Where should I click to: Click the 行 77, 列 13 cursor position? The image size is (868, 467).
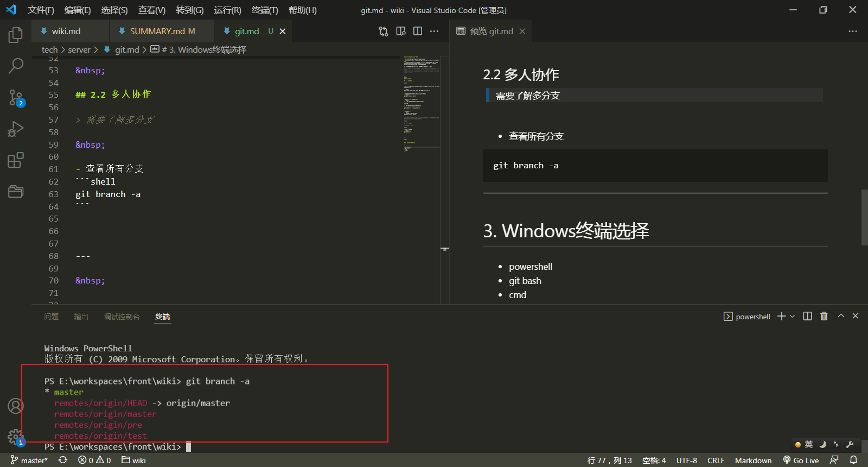pyautogui.click(x=610, y=460)
